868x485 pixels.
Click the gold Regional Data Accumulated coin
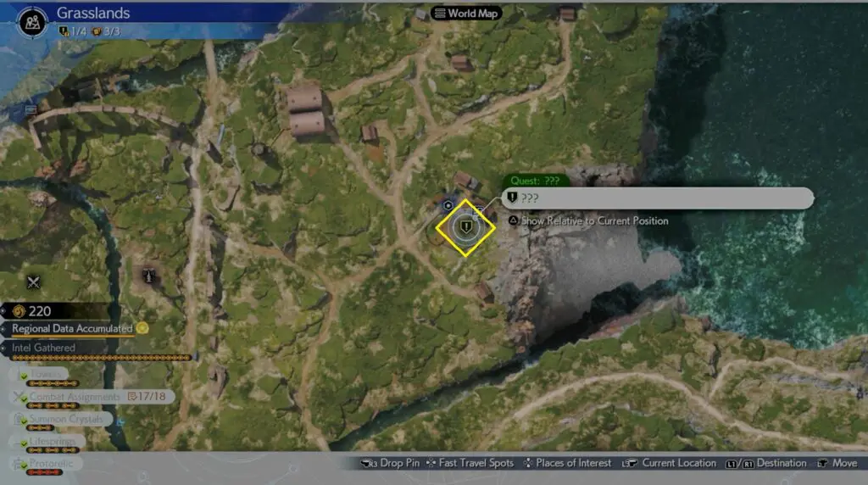pos(142,328)
